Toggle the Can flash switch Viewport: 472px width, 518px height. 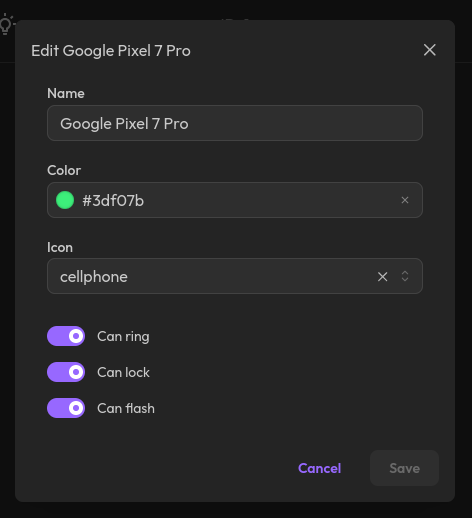click(x=66, y=408)
